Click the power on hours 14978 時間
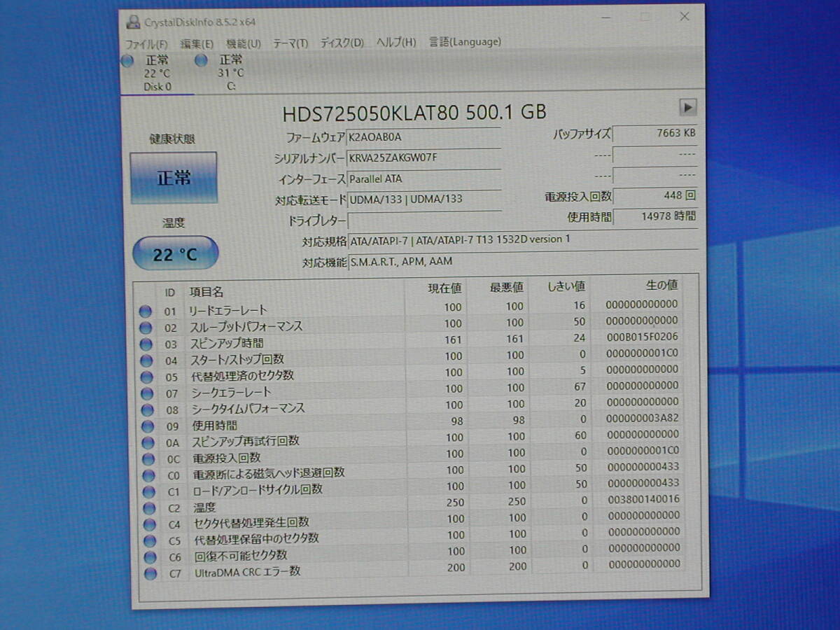This screenshot has width=840, height=630. [x=655, y=217]
